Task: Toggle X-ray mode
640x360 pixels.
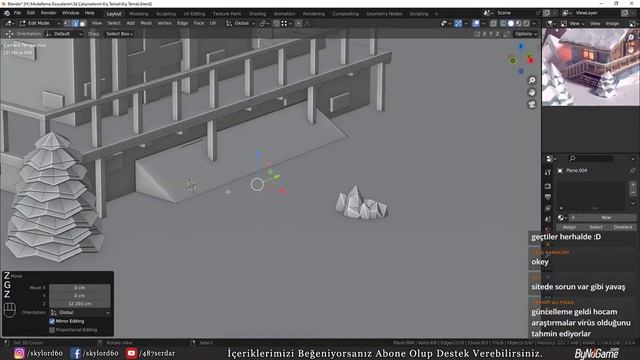Action: [493, 24]
